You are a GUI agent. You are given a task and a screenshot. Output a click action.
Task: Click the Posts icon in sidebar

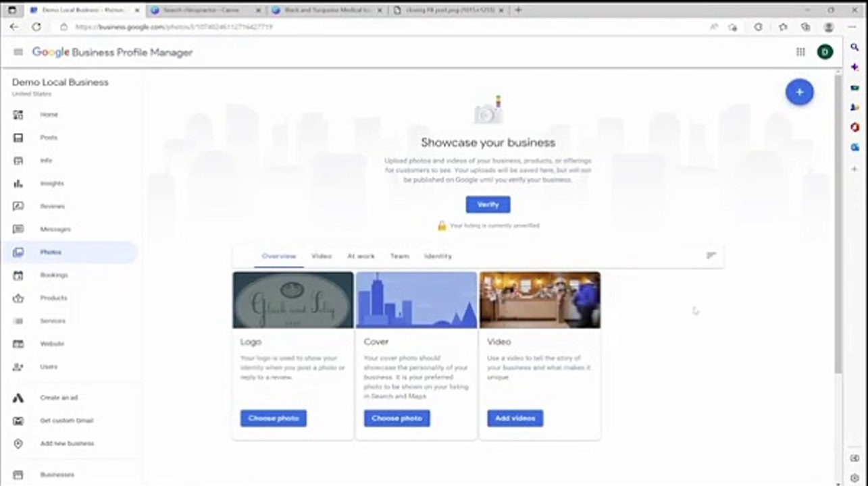(18, 138)
